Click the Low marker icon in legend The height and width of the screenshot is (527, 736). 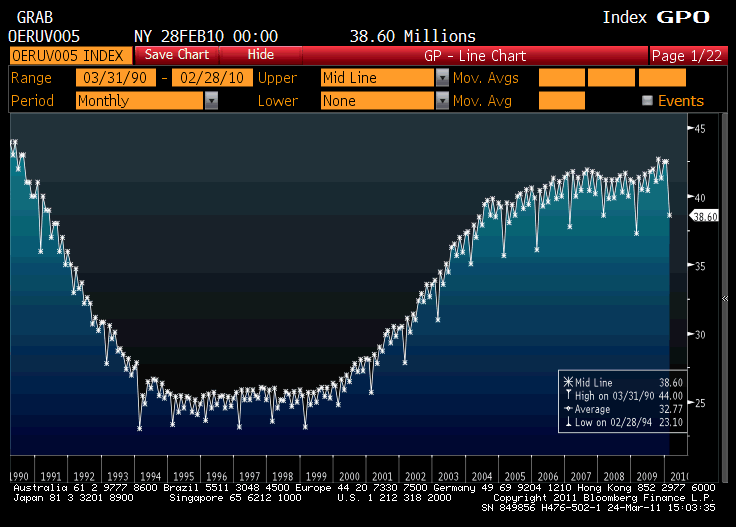click(x=569, y=423)
